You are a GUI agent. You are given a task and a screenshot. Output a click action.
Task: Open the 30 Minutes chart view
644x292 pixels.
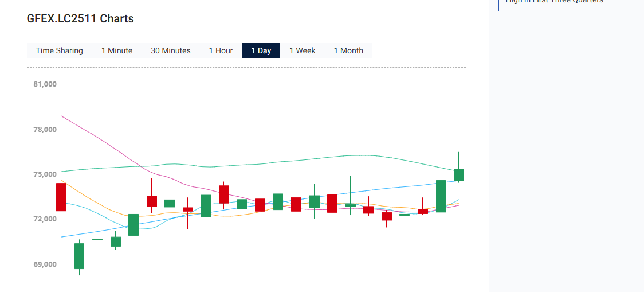coord(170,50)
